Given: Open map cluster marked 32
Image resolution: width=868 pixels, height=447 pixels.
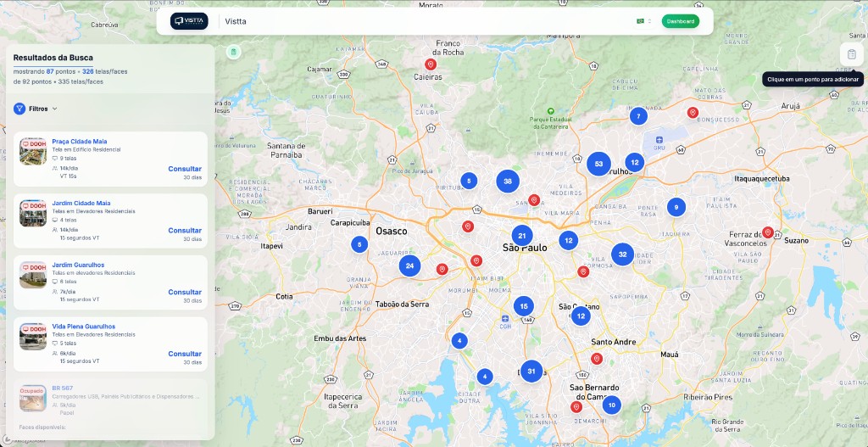Looking at the screenshot, I should 622,254.
